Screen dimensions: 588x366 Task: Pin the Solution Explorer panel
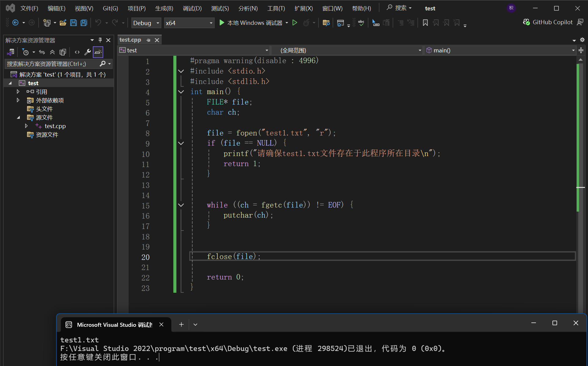click(x=100, y=40)
